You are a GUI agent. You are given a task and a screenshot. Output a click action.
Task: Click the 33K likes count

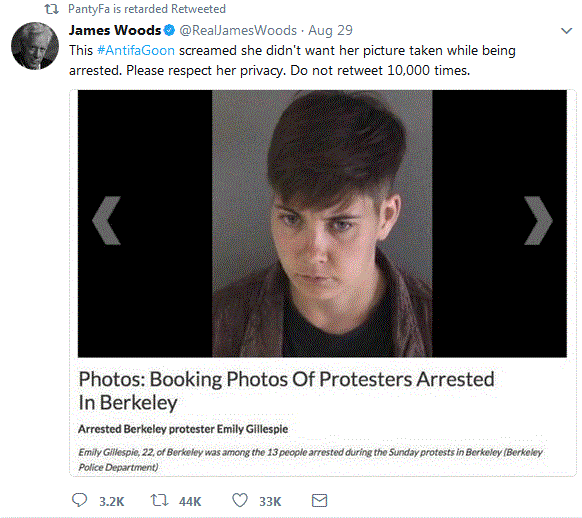pos(270,502)
